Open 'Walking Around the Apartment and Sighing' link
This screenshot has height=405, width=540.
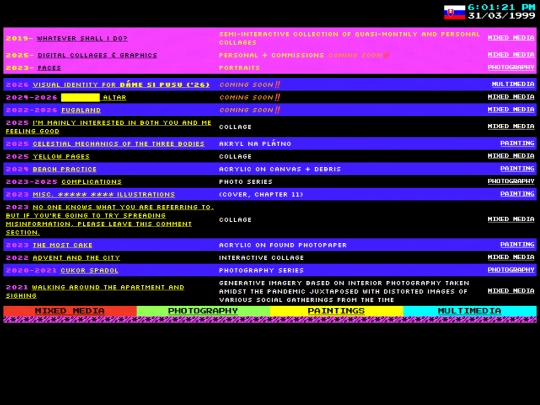tap(95, 292)
